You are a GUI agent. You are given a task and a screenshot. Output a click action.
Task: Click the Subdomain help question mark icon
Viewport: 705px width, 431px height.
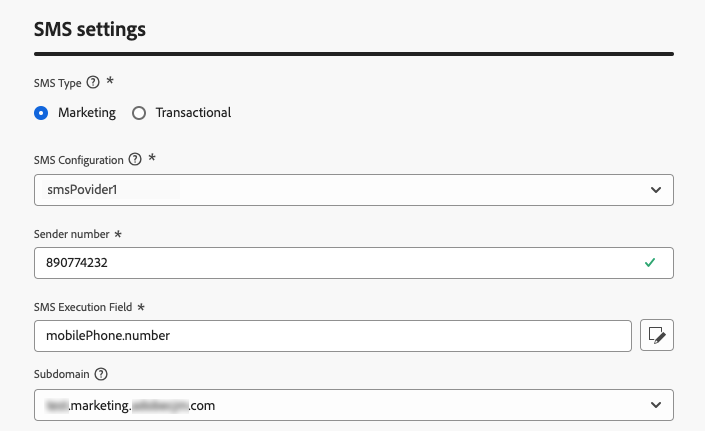click(x=101, y=374)
